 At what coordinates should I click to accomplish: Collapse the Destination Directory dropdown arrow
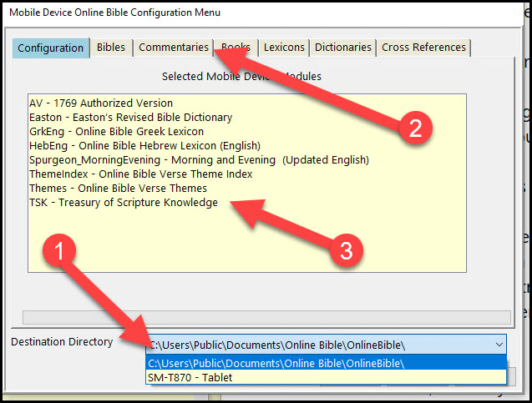click(499, 345)
